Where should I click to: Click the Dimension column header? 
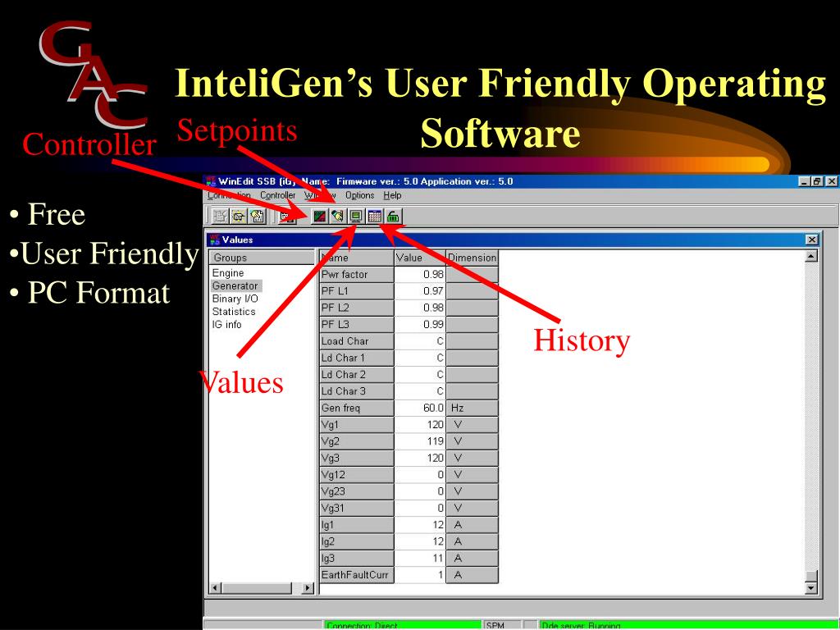tap(472, 258)
